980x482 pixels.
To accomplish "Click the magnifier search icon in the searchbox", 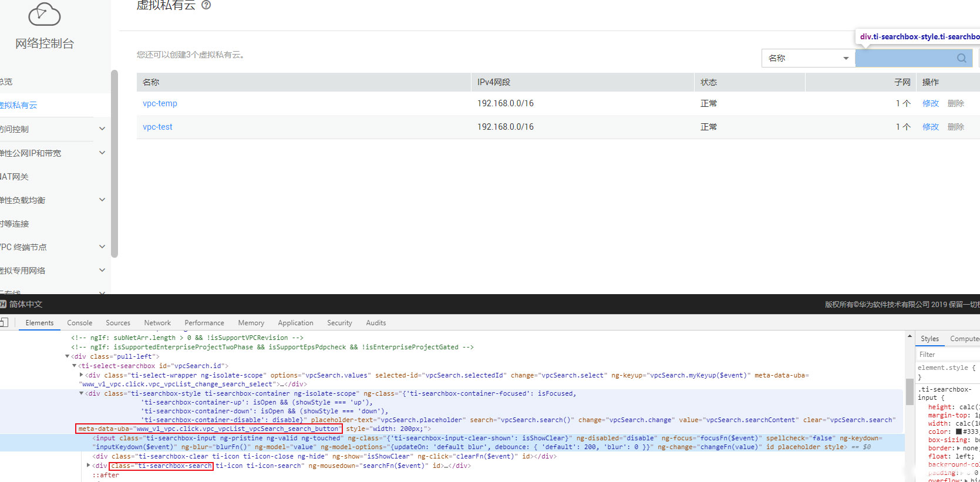I will pyautogui.click(x=962, y=58).
